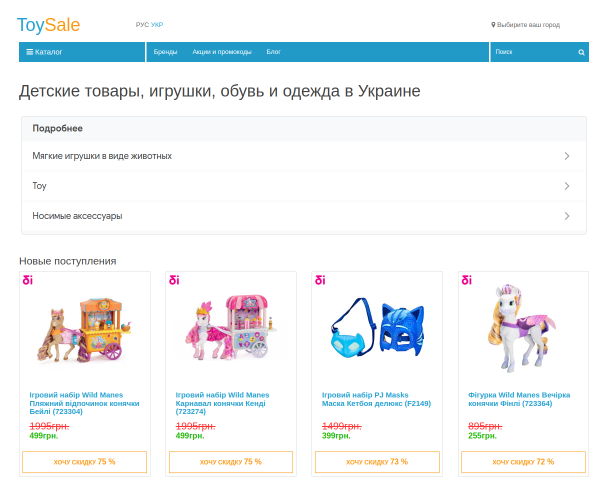
Task: Open the Блог section
Action: tap(274, 52)
